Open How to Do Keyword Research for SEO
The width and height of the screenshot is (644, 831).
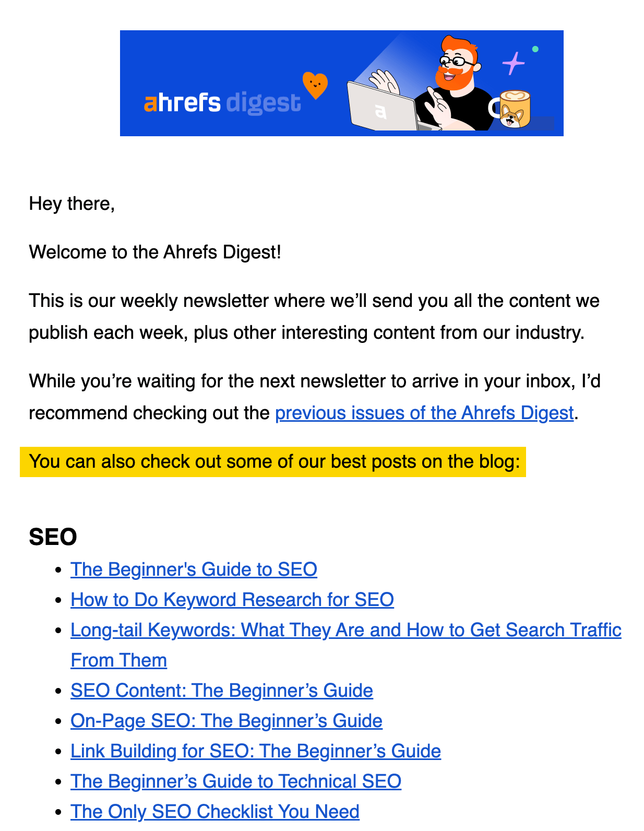pos(232,600)
